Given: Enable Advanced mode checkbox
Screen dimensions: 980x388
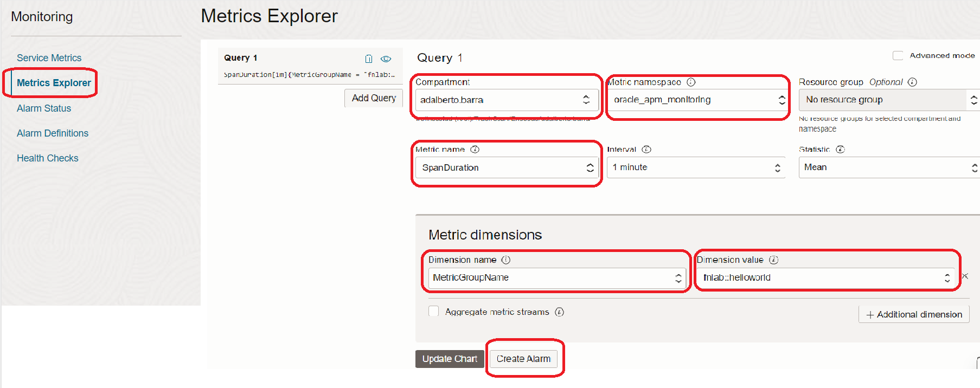Looking at the screenshot, I should 898,56.
